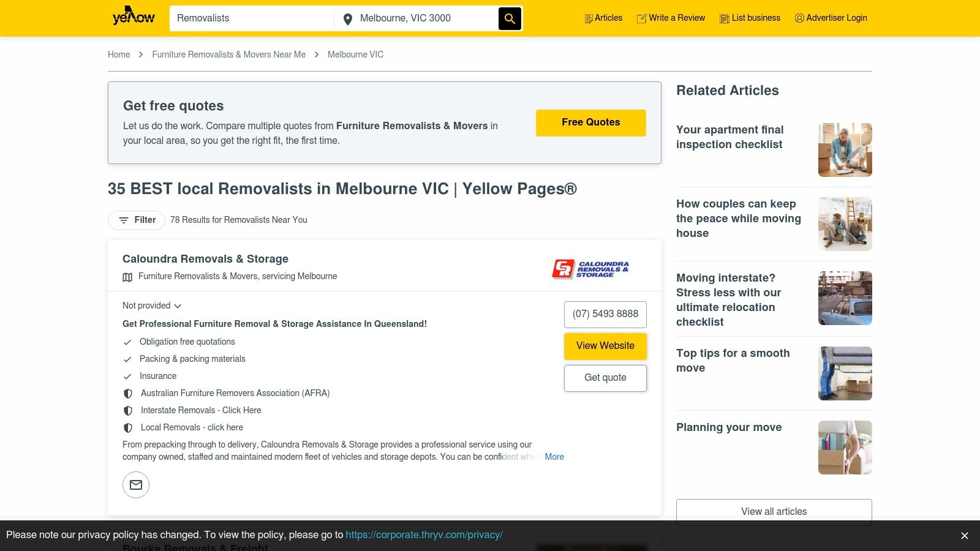The image size is (980, 551).
Task: Click the first breadcrumb chevron after Home
Action: coord(141,54)
